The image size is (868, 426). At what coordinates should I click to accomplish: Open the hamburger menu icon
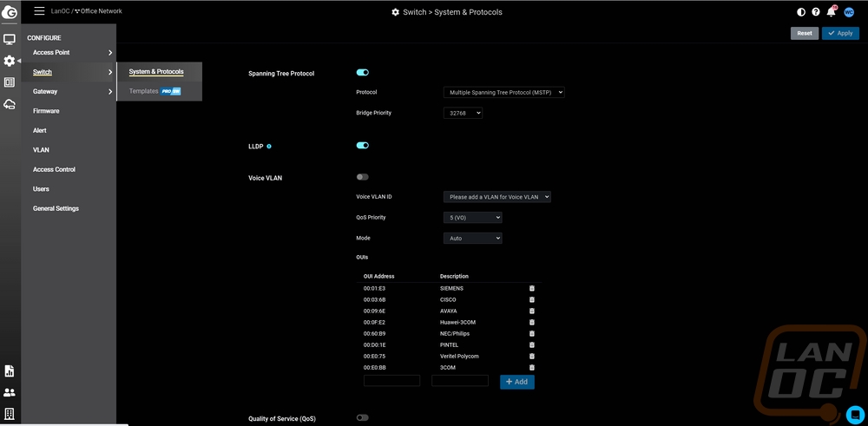39,11
